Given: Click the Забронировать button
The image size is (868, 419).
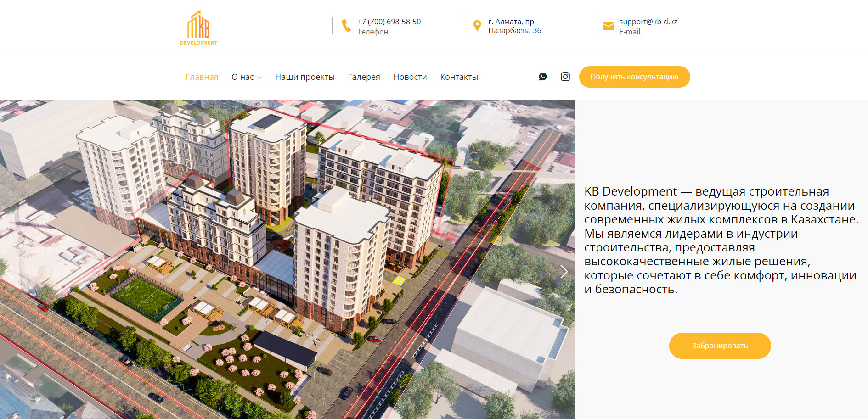Looking at the screenshot, I should pyautogui.click(x=720, y=346).
